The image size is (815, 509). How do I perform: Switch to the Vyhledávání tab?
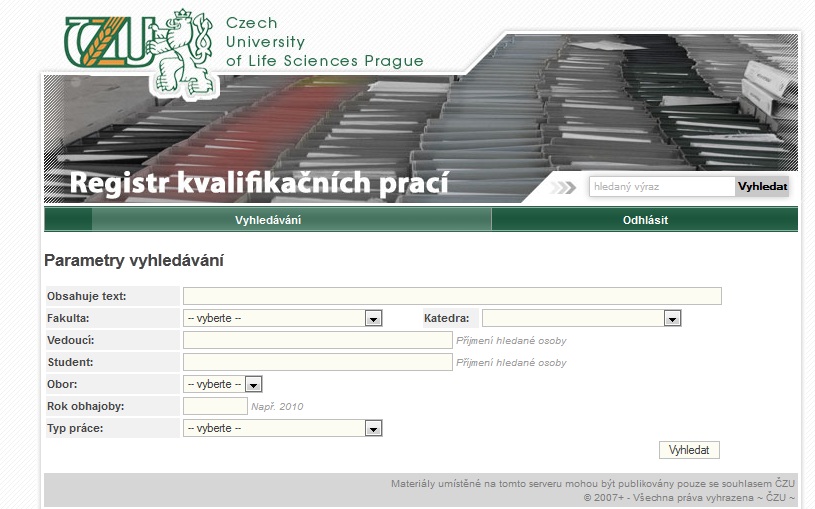pyautogui.click(x=268, y=220)
